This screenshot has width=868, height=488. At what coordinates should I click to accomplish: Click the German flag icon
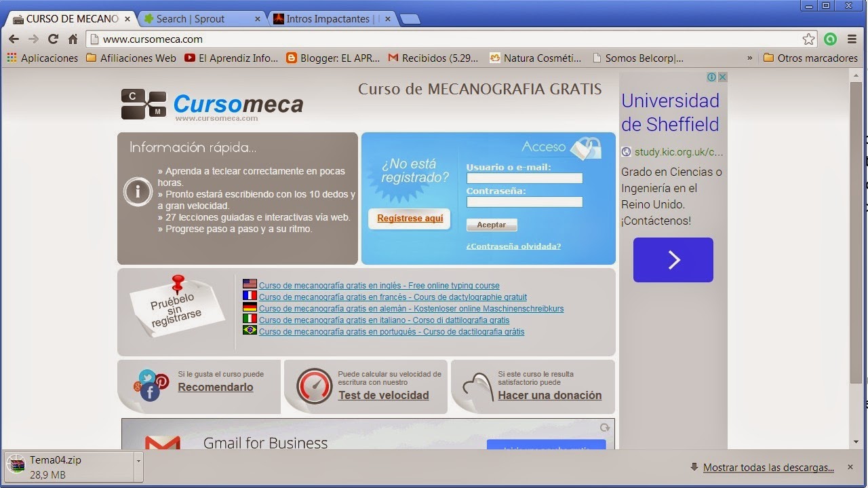pos(250,308)
